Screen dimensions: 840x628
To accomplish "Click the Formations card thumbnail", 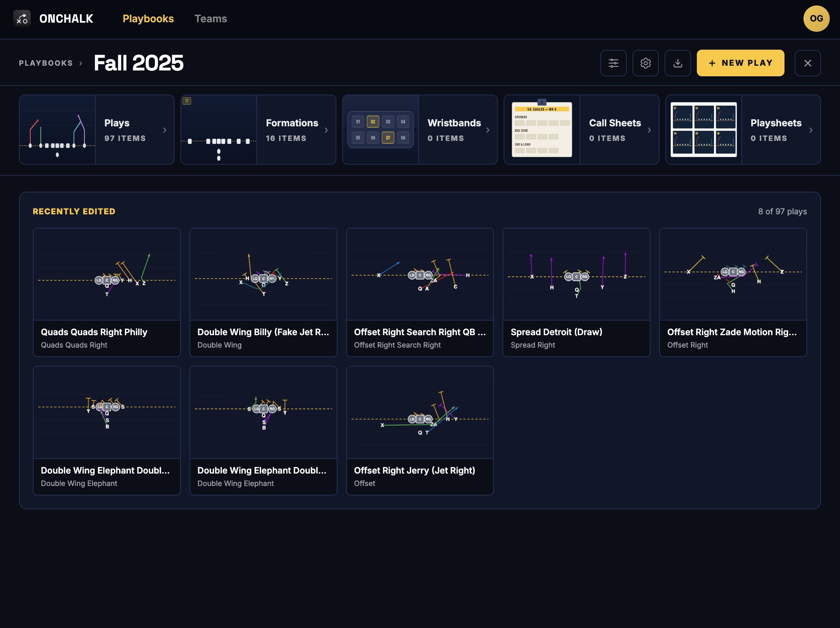I will (219, 130).
